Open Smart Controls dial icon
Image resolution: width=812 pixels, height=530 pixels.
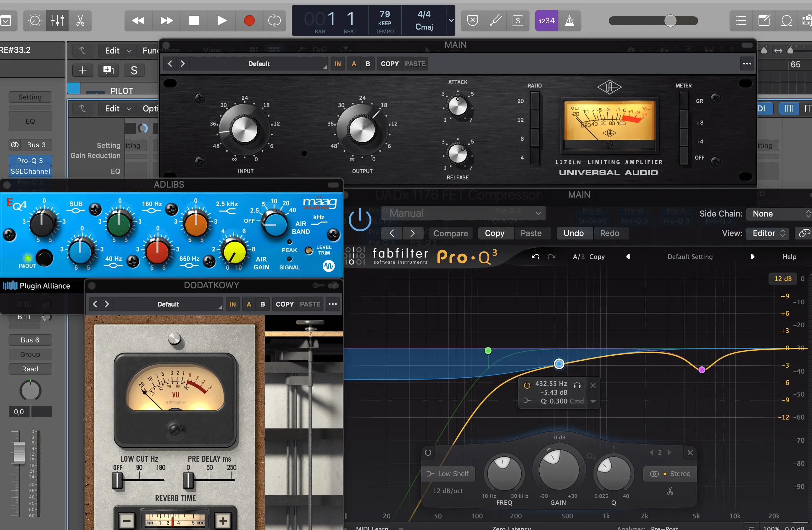point(35,21)
